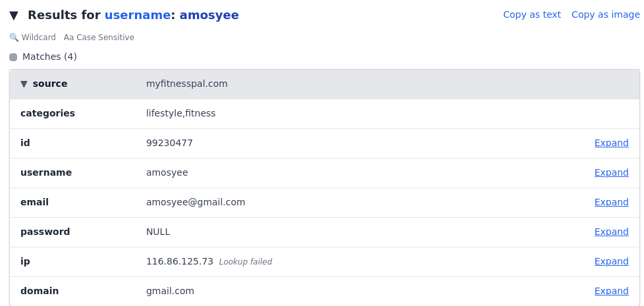Click the Aa case icon
This screenshot has height=306, width=644.
[x=68, y=38]
